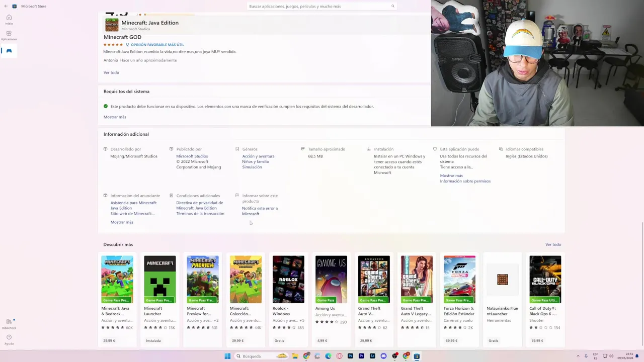The width and height of the screenshot is (644, 362).
Task: Open the Call of Duty: Black Ops 6 card
Action: coord(545,300)
